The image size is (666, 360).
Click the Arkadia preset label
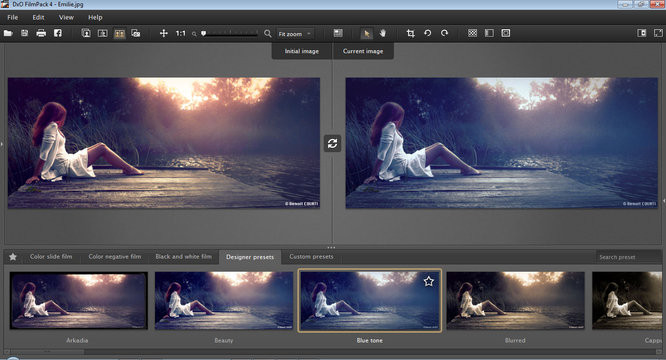(77, 340)
